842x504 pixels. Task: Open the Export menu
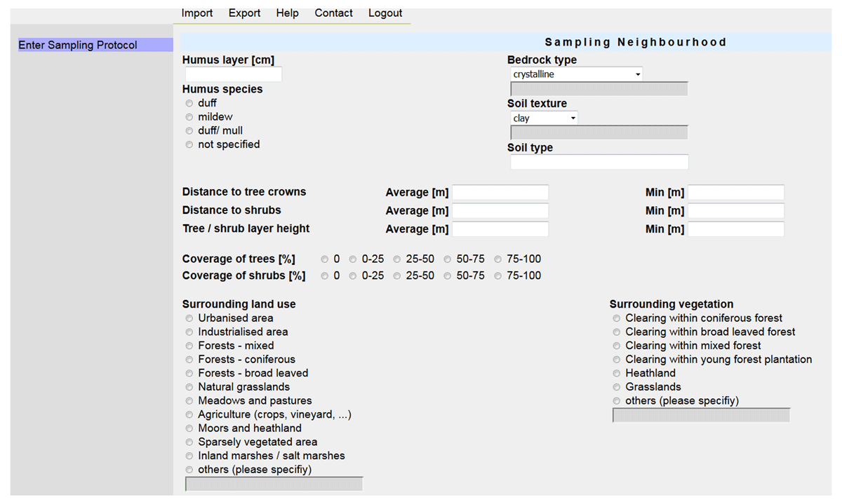point(244,13)
